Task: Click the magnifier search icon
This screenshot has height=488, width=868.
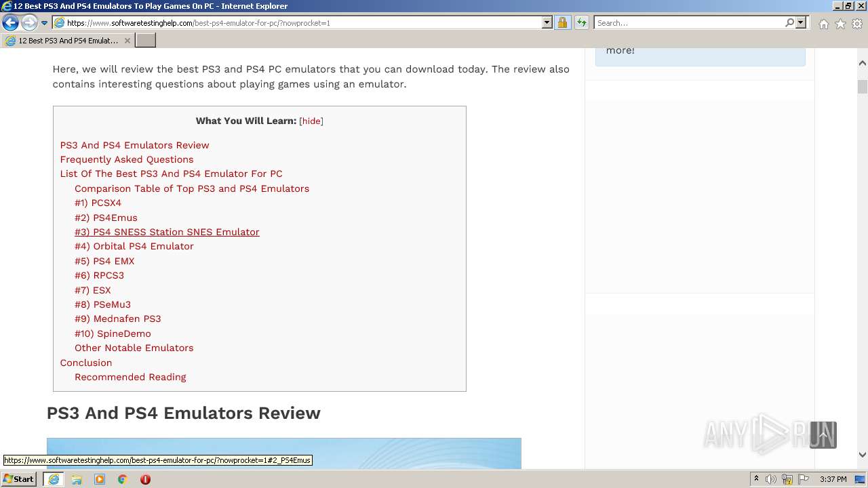Action: pos(789,22)
